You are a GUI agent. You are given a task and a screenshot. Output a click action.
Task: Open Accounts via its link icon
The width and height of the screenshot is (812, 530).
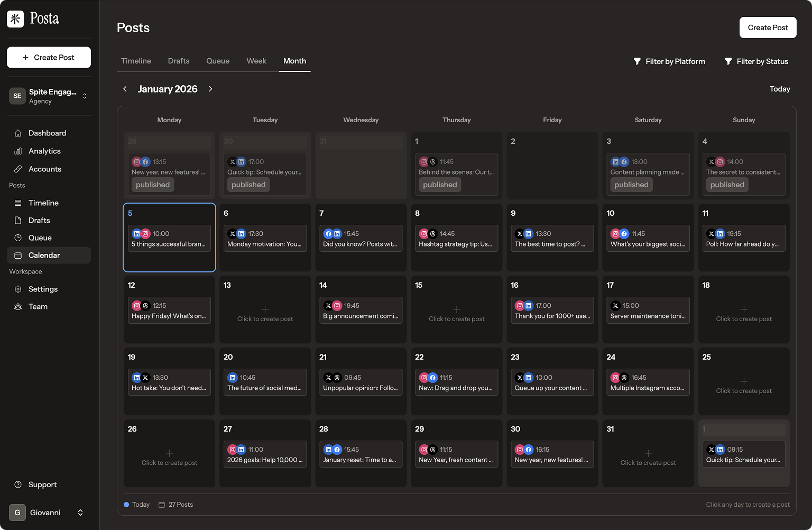point(18,169)
